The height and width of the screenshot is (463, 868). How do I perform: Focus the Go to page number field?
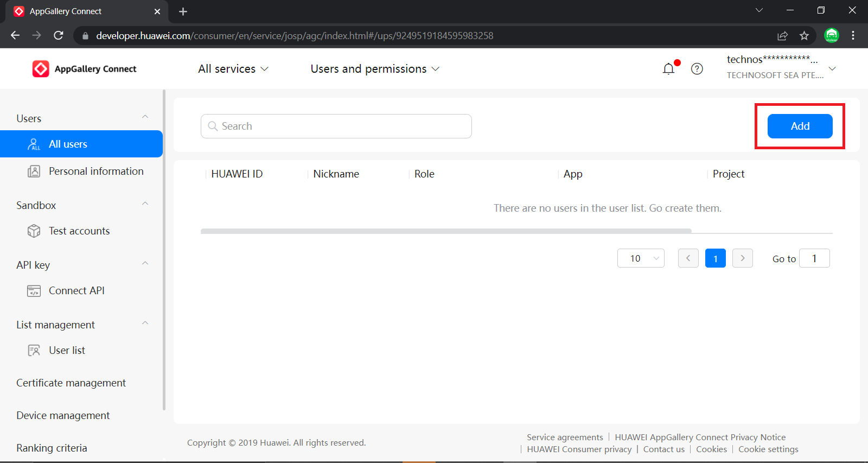pos(814,258)
